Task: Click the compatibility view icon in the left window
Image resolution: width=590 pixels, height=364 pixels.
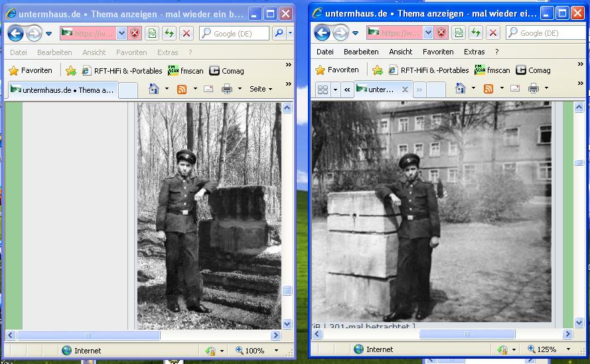Action: 153,33
